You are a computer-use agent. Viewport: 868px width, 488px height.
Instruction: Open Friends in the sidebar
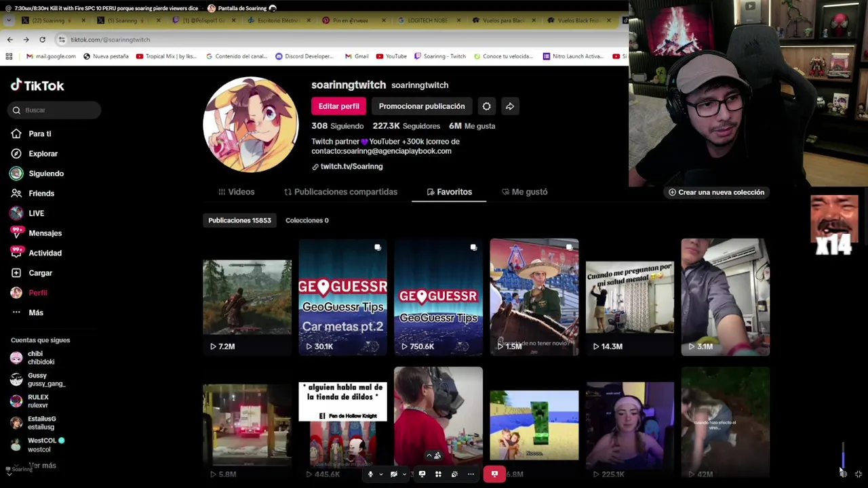pos(33,193)
